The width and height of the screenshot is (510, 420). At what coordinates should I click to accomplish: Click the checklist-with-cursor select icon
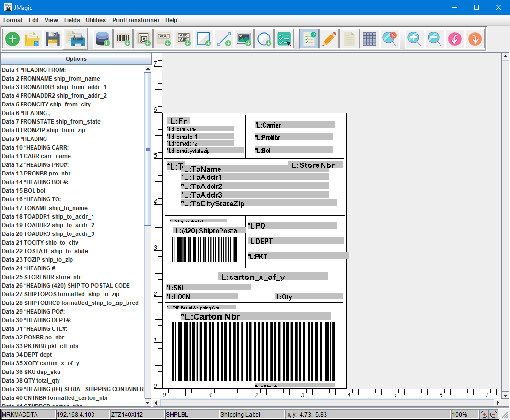[x=285, y=39]
